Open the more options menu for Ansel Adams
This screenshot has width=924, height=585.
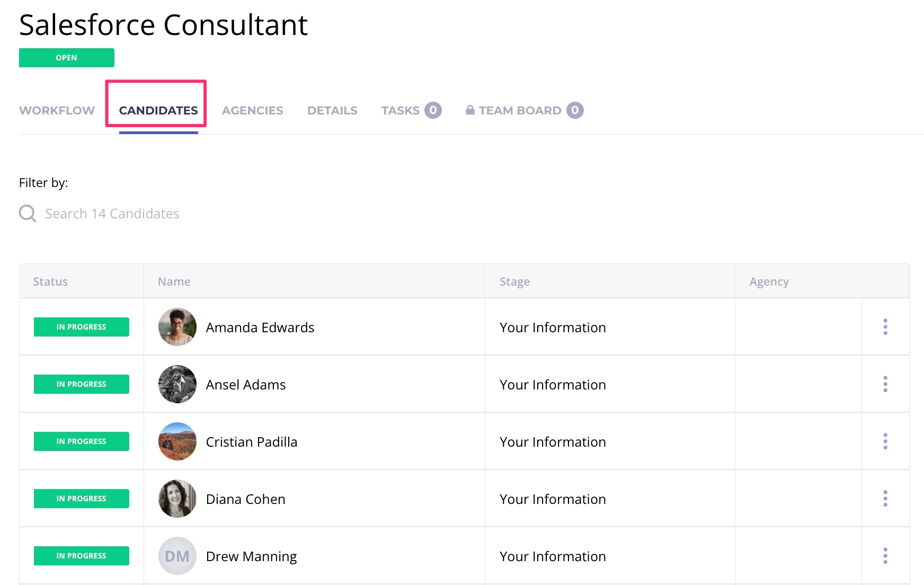885,384
